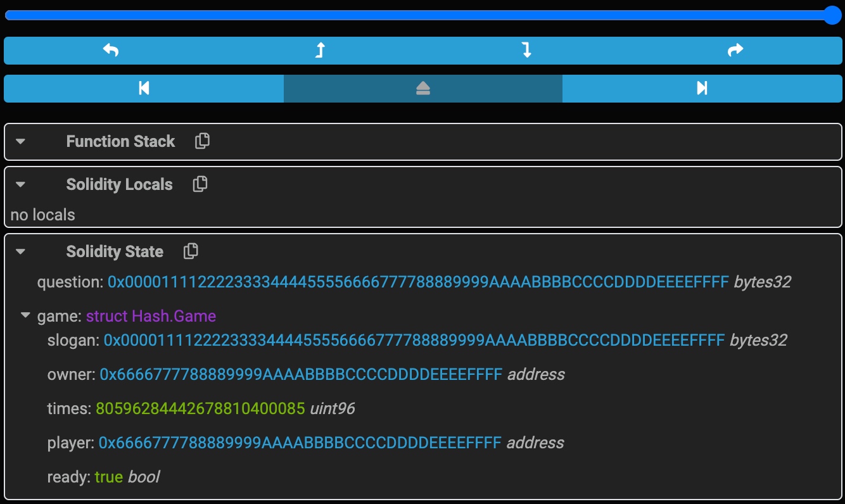
Task: Copy the Solidity State contents
Action: point(191,251)
